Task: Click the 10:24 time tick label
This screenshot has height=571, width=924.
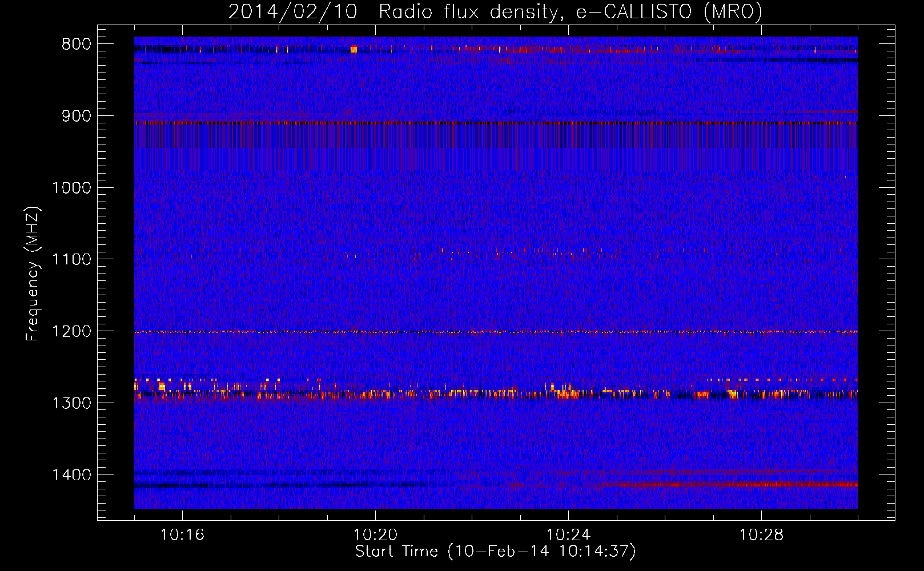Action: click(x=568, y=535)
